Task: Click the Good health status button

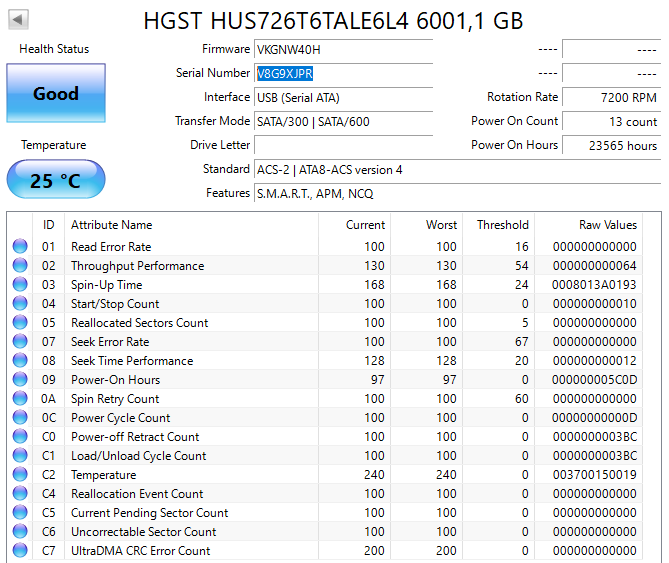Action: pos(55,94)
